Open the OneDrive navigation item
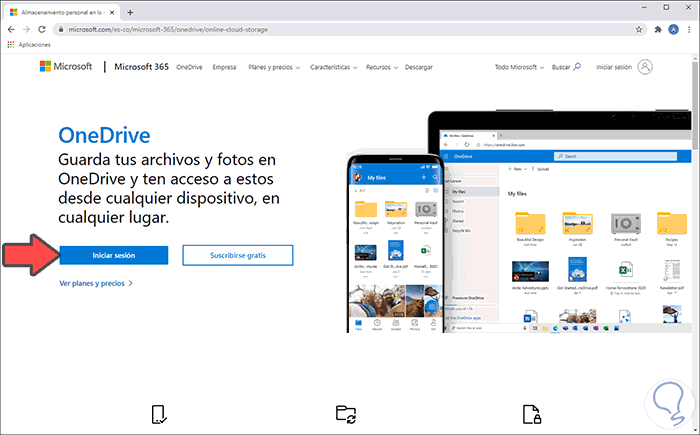Viewport: 700px width, 435px height. [189, 67]
